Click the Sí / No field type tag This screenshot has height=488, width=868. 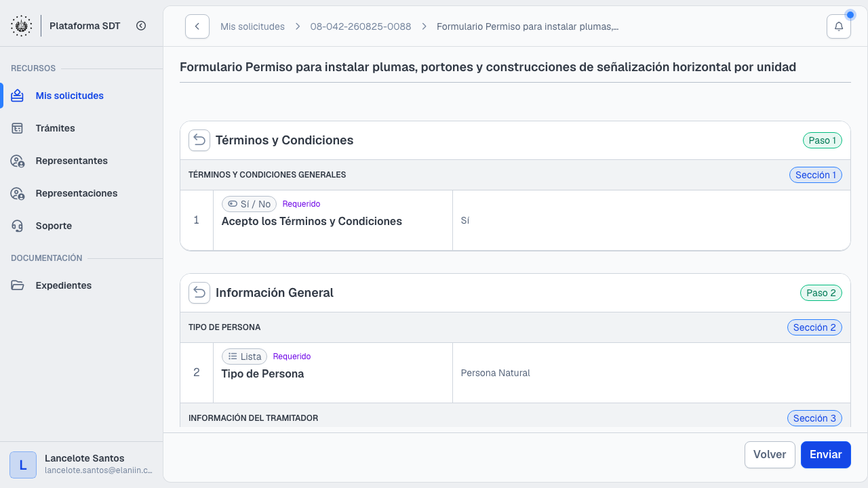click(249, 204)
